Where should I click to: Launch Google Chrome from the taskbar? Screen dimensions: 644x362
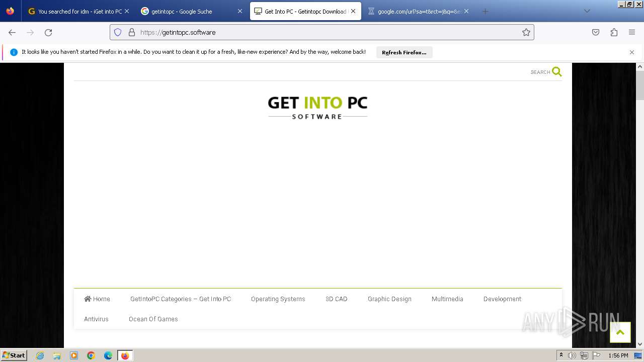91,355
